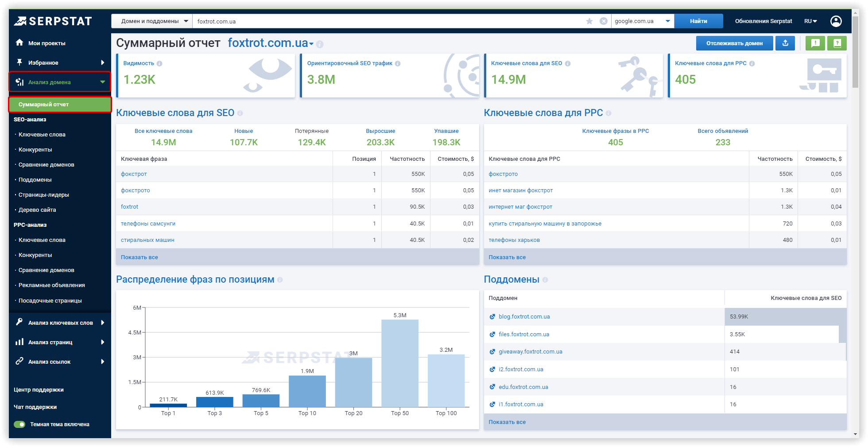Open SEO Сравнение доменов sidebar item
The width and height of the screenshot is (868, 447).
[x=46, y=164]
